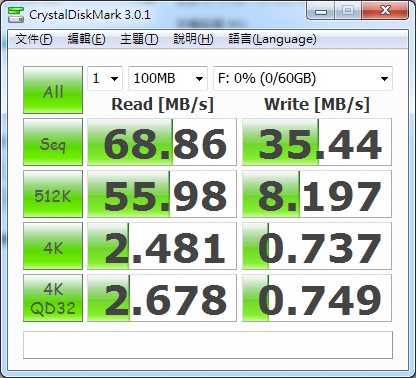Start the 512K benchmark test
Image resolution: width=417 pixels, height=378 pixels.
coord(53,194)
